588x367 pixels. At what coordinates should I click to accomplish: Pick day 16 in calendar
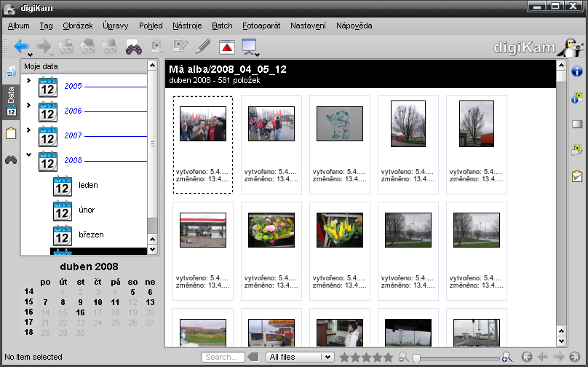coord(80,312)
